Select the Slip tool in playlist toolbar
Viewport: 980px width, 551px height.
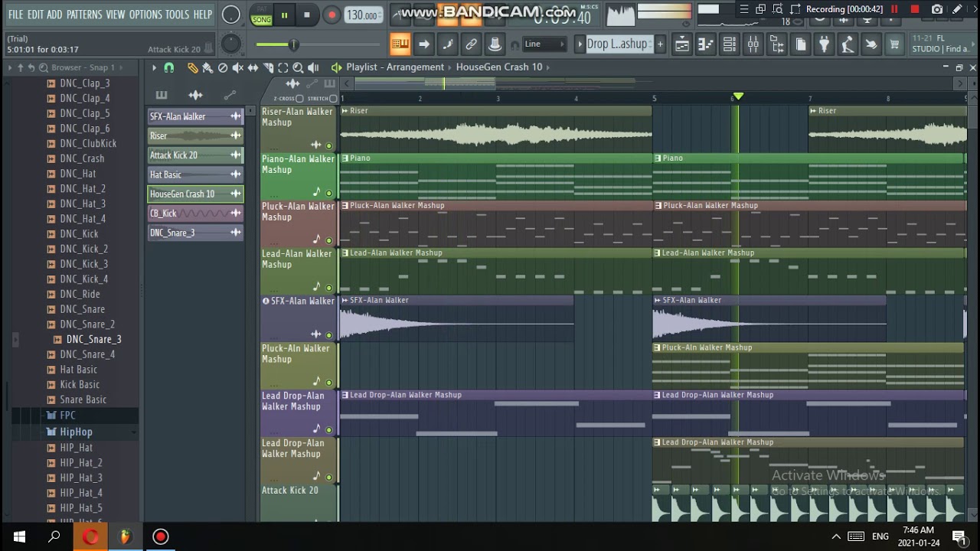click(253, 67)
